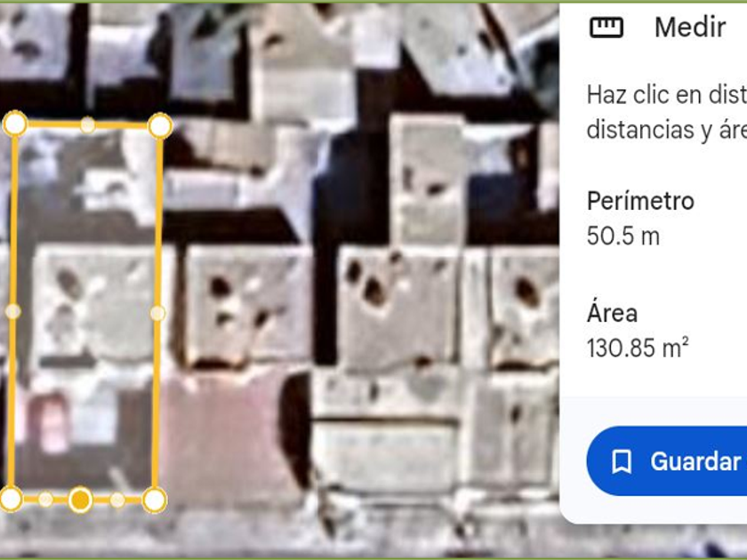Click the Área value 130.85 m²
747x560 pixels.
coord(638,348)
